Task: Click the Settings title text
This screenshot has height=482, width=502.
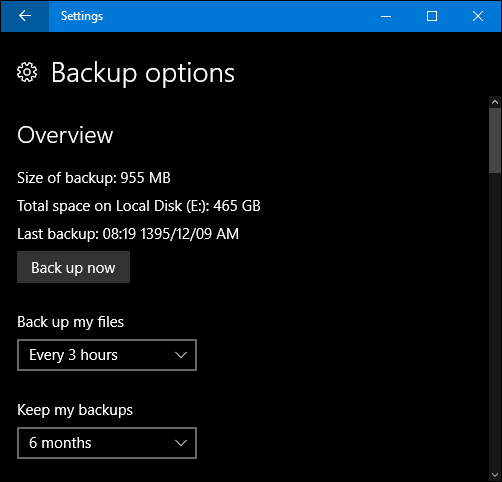Action: pos(82,16)
